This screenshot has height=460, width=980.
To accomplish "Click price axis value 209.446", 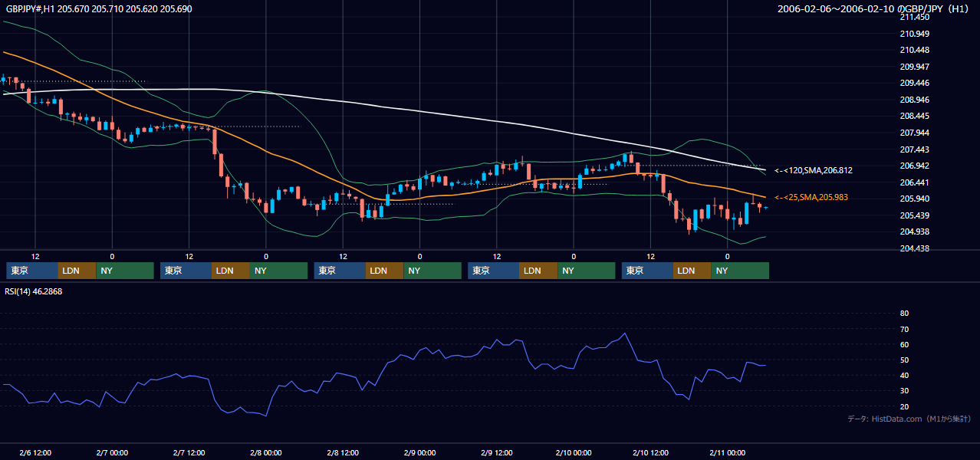I will pyautogui.click(x=914, y=84).
